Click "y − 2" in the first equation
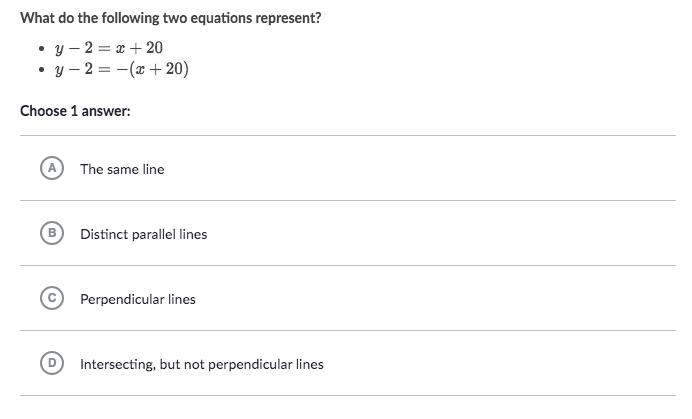692x419 pixels. (73, 48)
